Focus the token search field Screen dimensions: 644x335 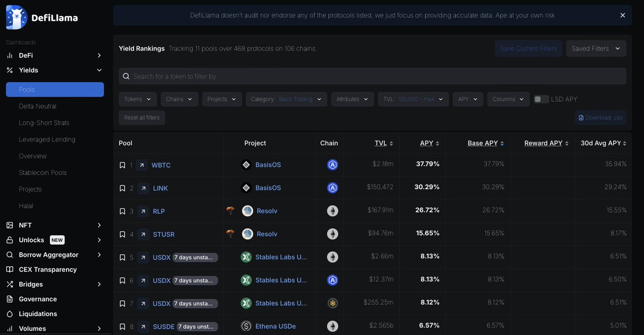372,76
